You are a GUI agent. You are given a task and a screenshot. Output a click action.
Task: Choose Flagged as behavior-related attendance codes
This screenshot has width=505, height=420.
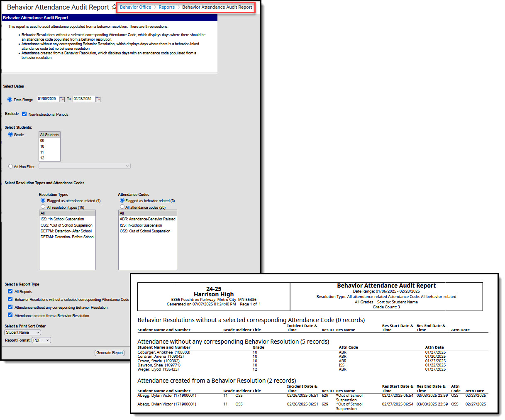(122, 200)
